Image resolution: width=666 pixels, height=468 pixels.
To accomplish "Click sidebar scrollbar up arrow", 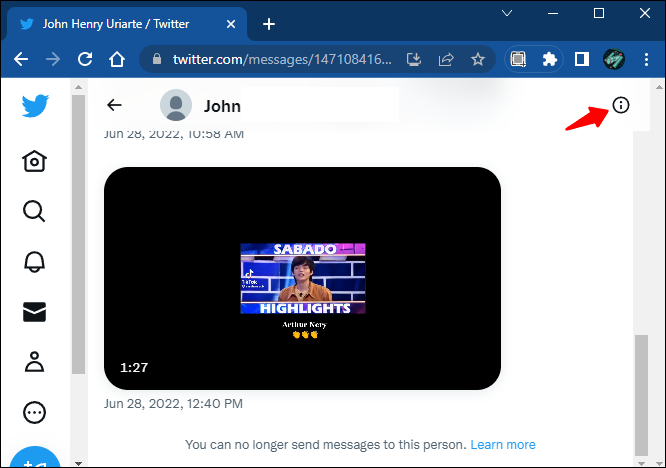I will (x=78, y=87).
